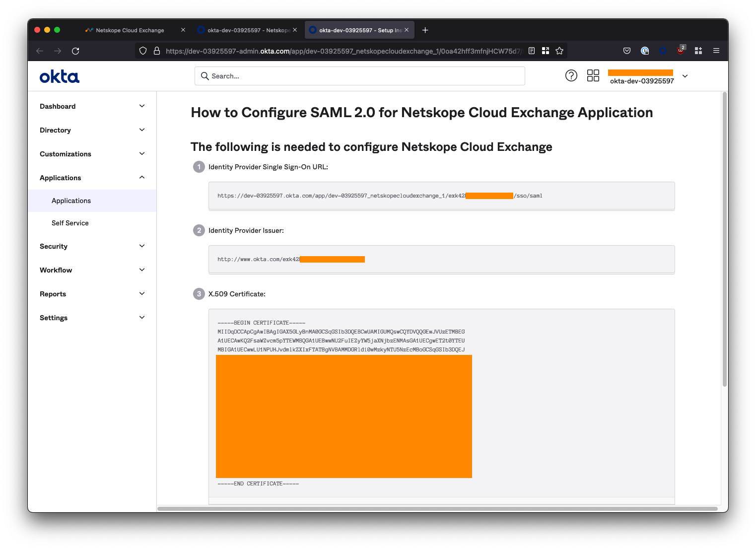
Task: Open a new browser tab with plus
Action: pos(425,30)
